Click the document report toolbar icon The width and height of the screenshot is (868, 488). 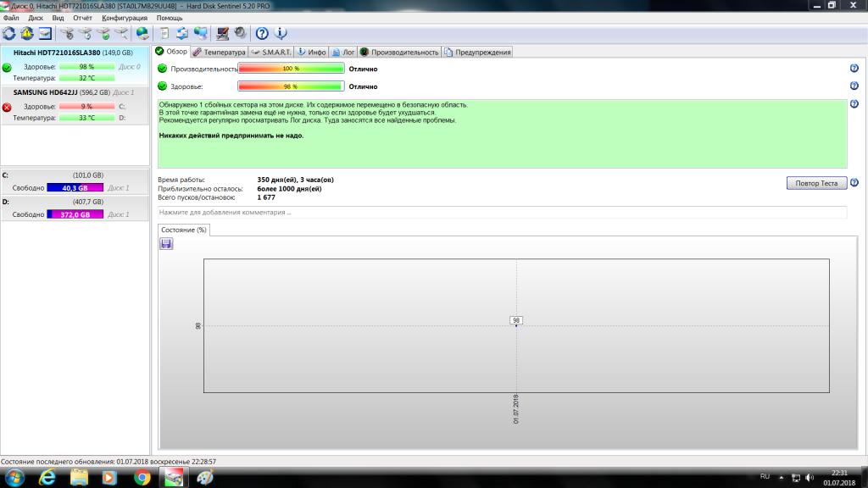[x=164, y=33]
